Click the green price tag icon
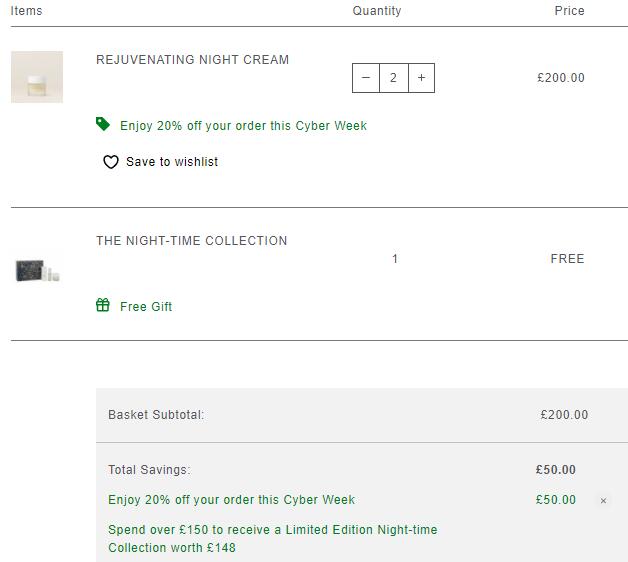 pyautogui.click(x=103, y=124)
